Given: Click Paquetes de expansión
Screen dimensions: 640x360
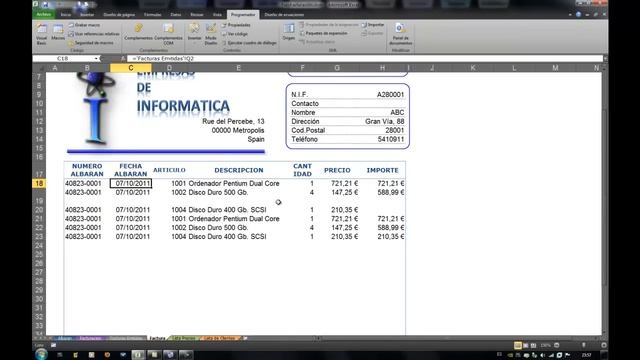Looking at the screenshot, I should [323, 33].
